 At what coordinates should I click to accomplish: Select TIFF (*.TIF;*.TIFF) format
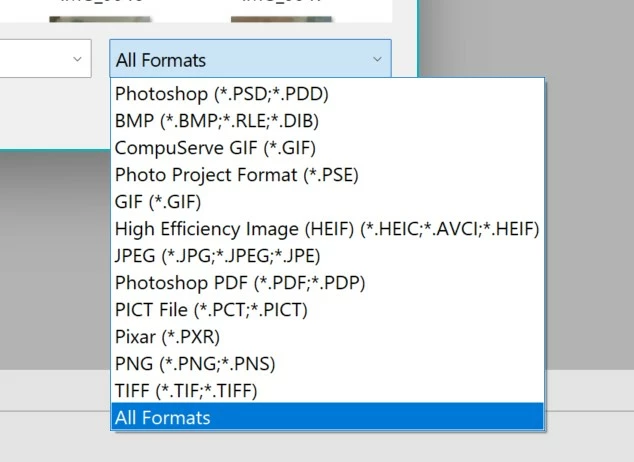[328, 391]
